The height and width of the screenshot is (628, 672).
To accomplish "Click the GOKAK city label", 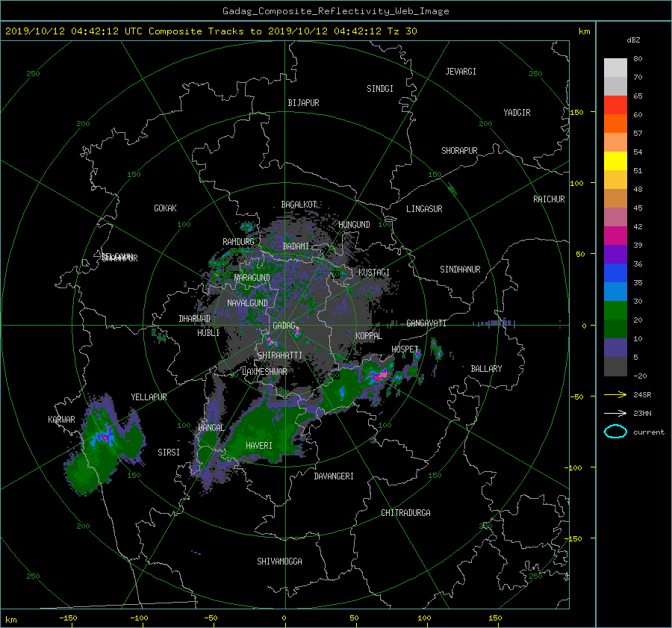I will point(165,208).
